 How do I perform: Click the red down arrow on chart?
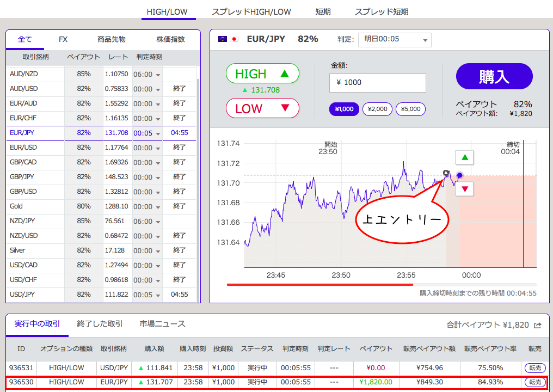tap(465, 189)
